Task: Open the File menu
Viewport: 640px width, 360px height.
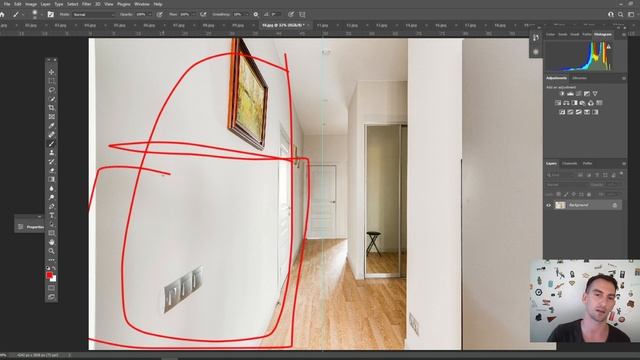Action: (x=7, y=4)
